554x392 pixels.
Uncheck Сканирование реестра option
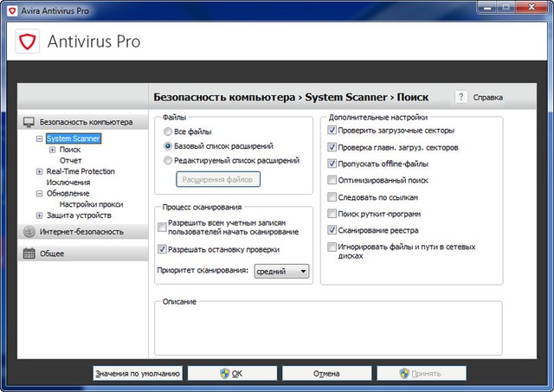(333, 230)
